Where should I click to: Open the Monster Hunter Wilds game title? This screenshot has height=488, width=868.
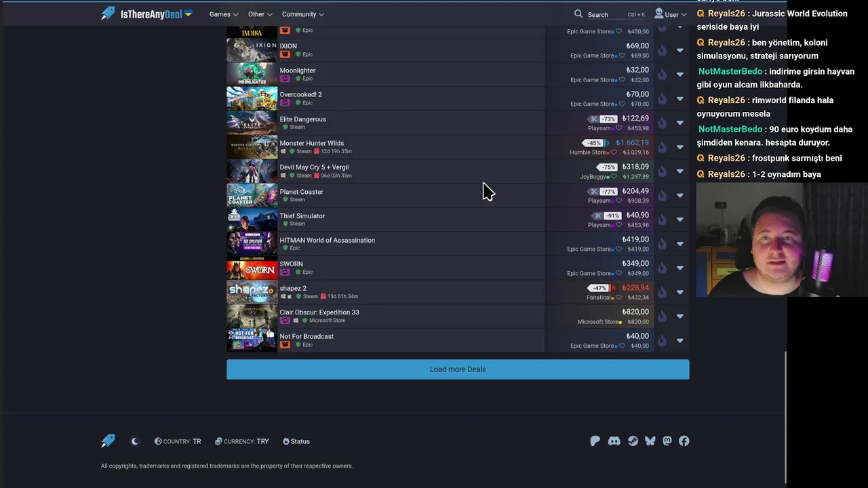tap(312, 143)
